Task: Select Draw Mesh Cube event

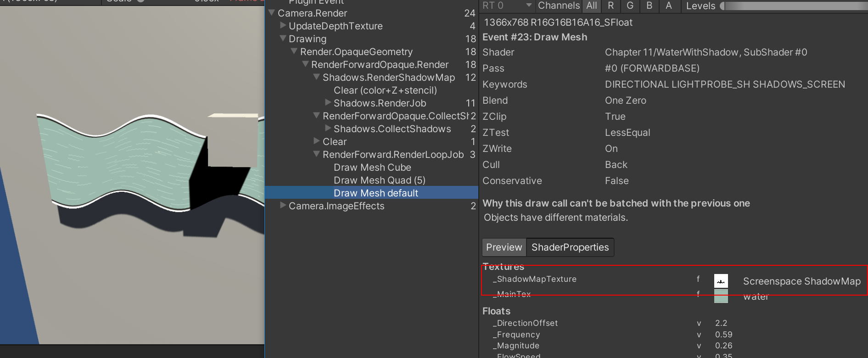Action: point(372,168)
